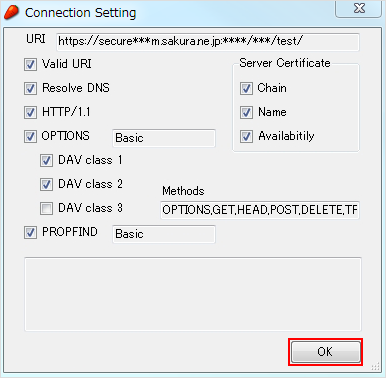Image resolution: width=386 pixels, height=378 pixels.
Task: Uncheck the Resolve DNS checkbox
Action: pyautogui.click(x=30, y=88)
